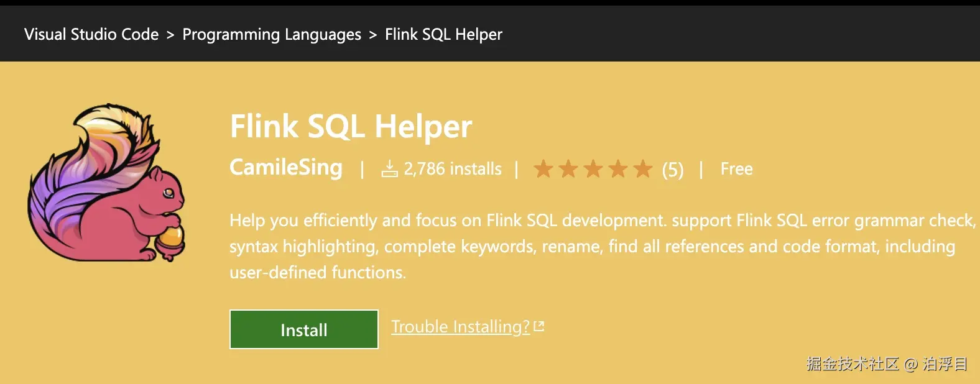Go to Visual Studio Code breadcrumb
This screenshot has height=384, width=980.
[x=91, y=34]
